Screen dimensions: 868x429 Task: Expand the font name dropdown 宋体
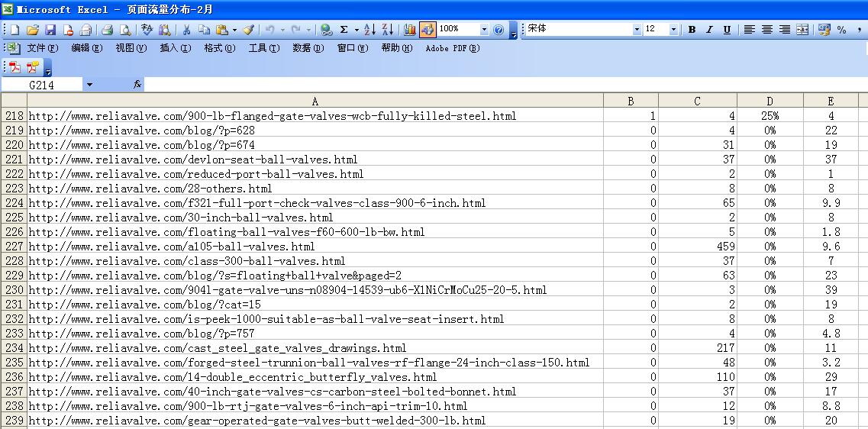click(x=637, y=30)
